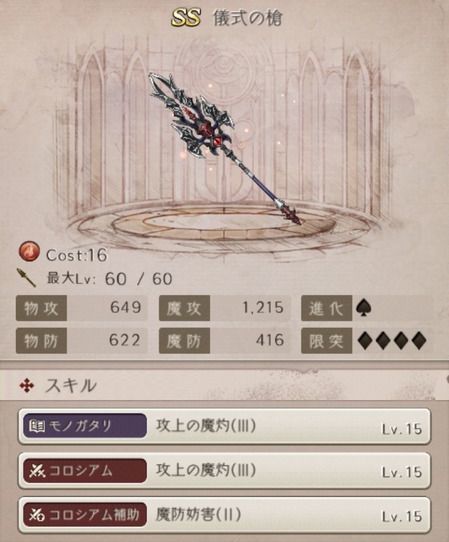449x542 pixels.
Task: Click the book icon on モノガタリ label
Action: coord(36,426)
